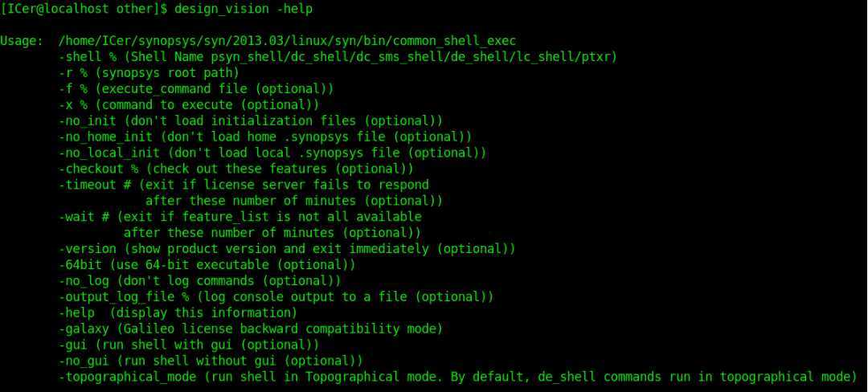Viewport: 868px width, 392px height.
Task: Click the -wait feature_list option line
Action: point(240,217)
